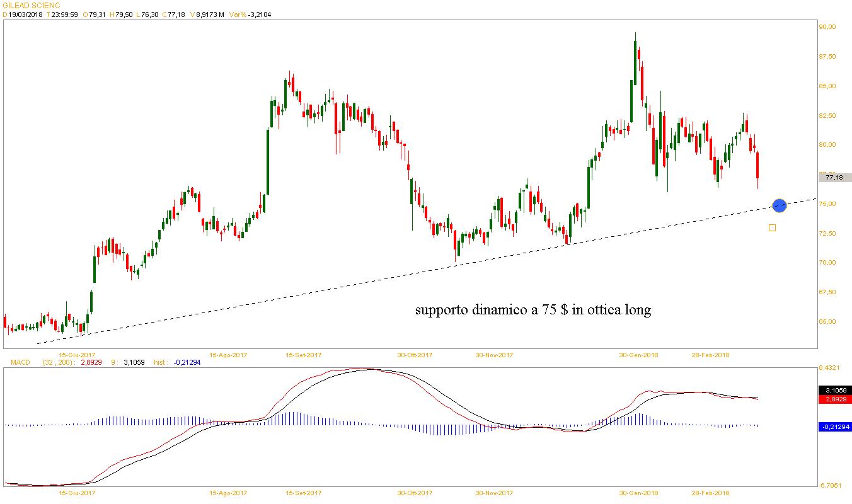Select the 'supporto dinamico a 75 $' annotation
This screenshot has width=852, height=504.
click(x=532, y=310)
